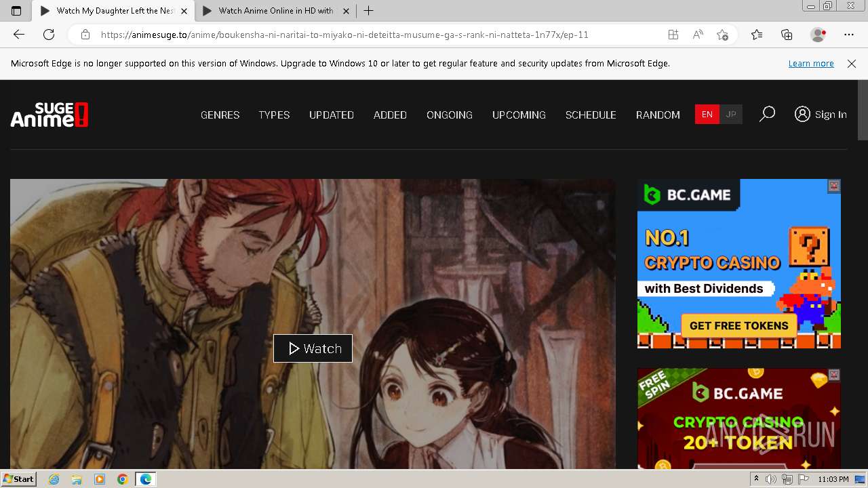Open the TYPES menu
868x488 pixels.
click(x=274, y=115)
